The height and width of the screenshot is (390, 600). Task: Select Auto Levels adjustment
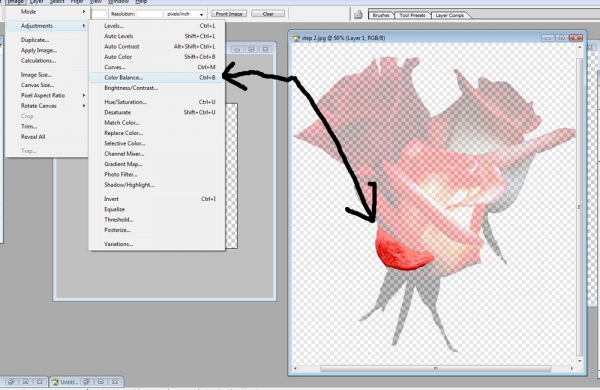157,36
